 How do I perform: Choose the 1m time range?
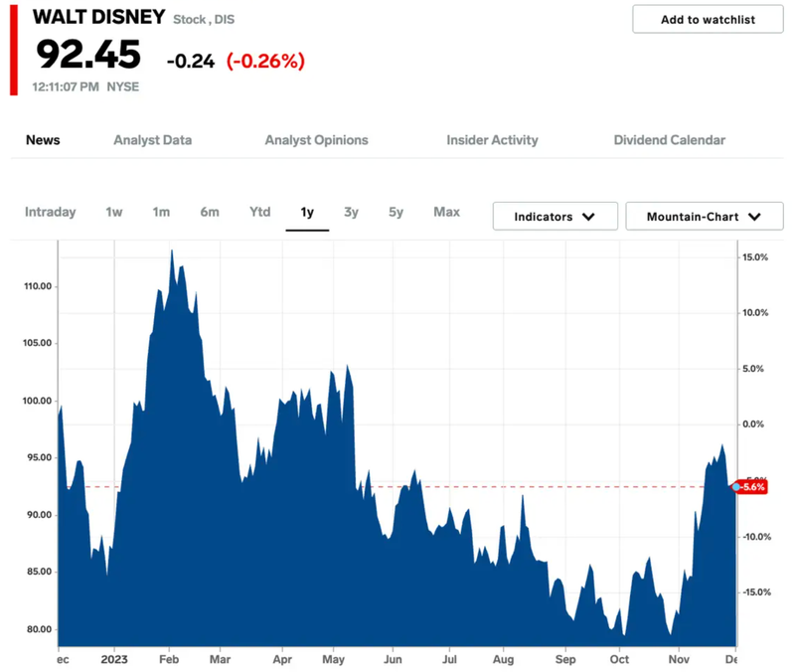pos(161,212)
